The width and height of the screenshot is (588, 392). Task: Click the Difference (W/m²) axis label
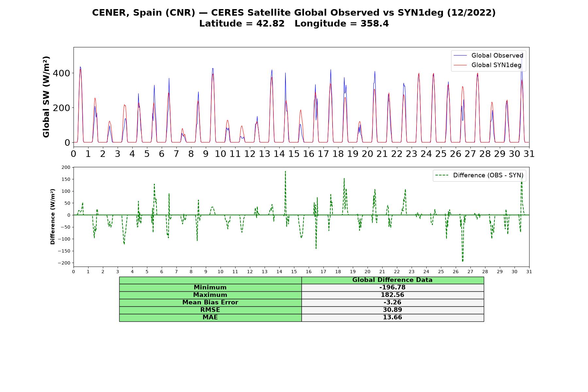point(53,217)
